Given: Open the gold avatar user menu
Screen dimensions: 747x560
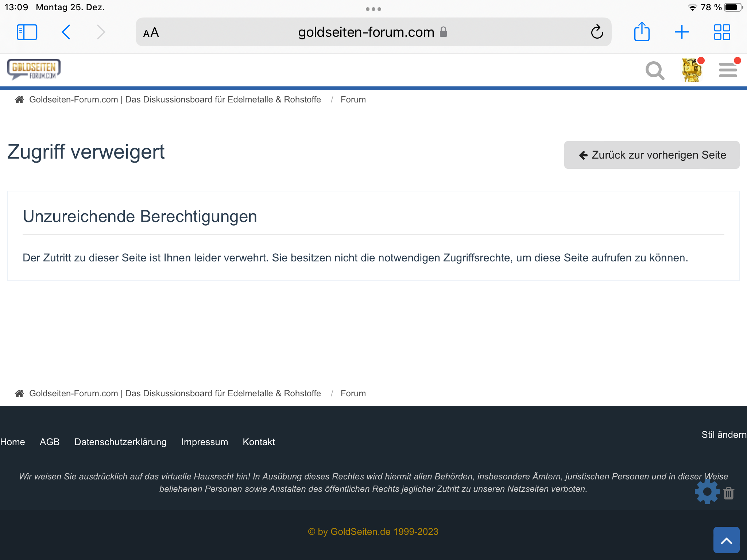Looking at the screenshot, I should tap(692, 70).
